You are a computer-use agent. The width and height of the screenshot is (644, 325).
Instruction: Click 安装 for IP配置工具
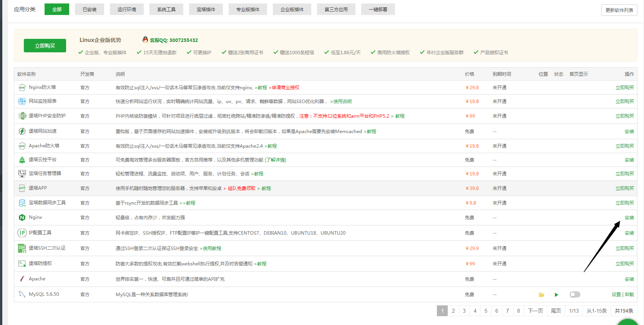point(629,233)
